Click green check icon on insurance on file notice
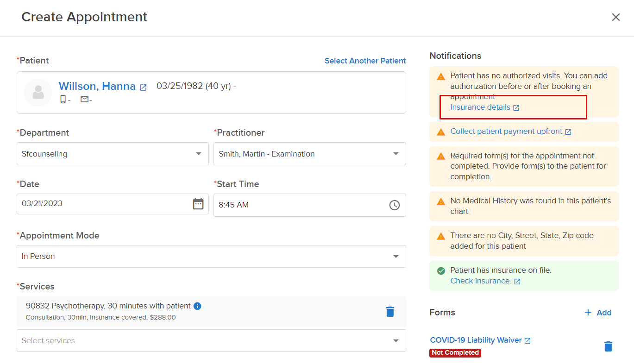 [441, 270]
